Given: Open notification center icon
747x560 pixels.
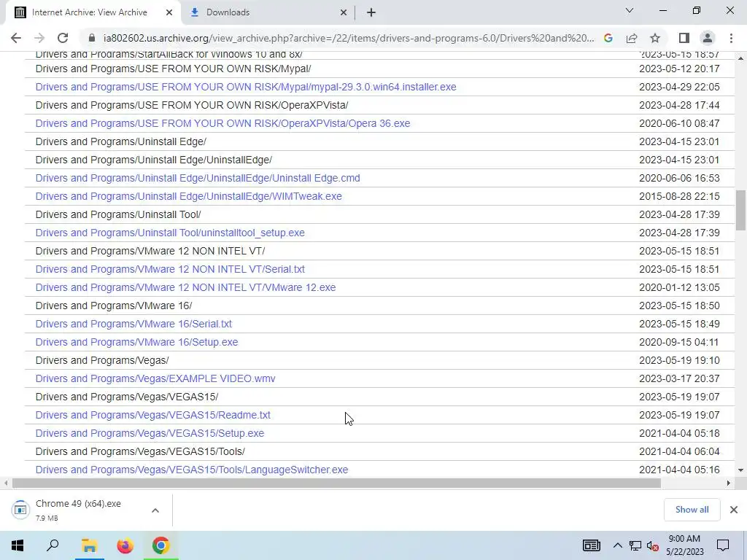Looking at the screenshot, I should (x=723, y=545).
